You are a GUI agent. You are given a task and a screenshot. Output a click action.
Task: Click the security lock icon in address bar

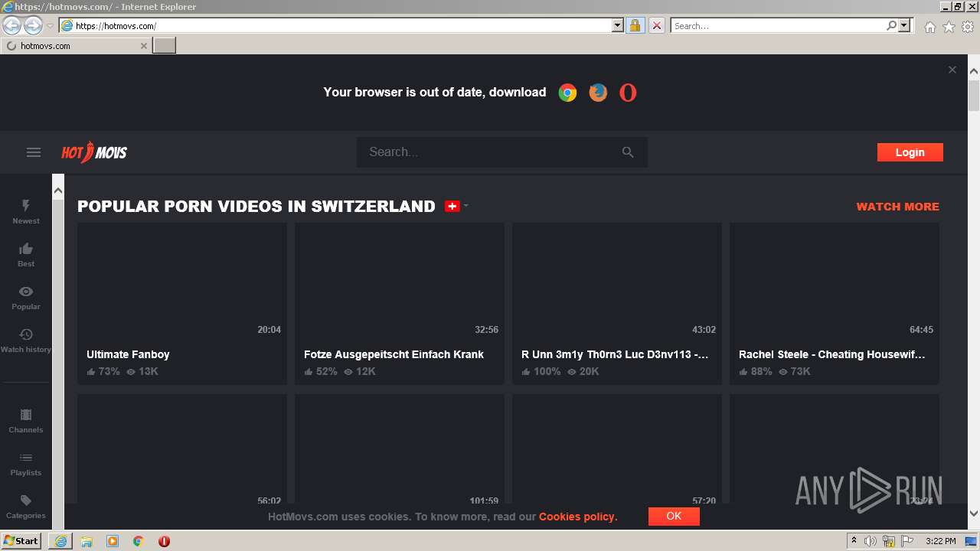635,26
